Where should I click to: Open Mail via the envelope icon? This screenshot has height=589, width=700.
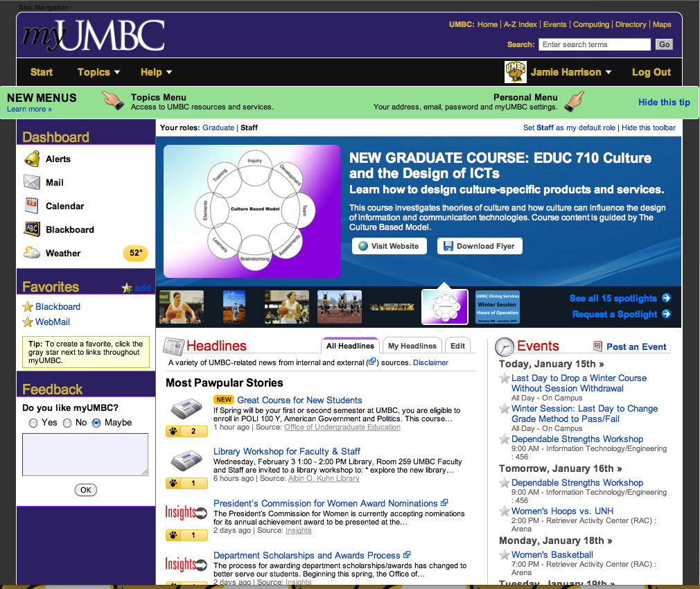pos(32,182)
